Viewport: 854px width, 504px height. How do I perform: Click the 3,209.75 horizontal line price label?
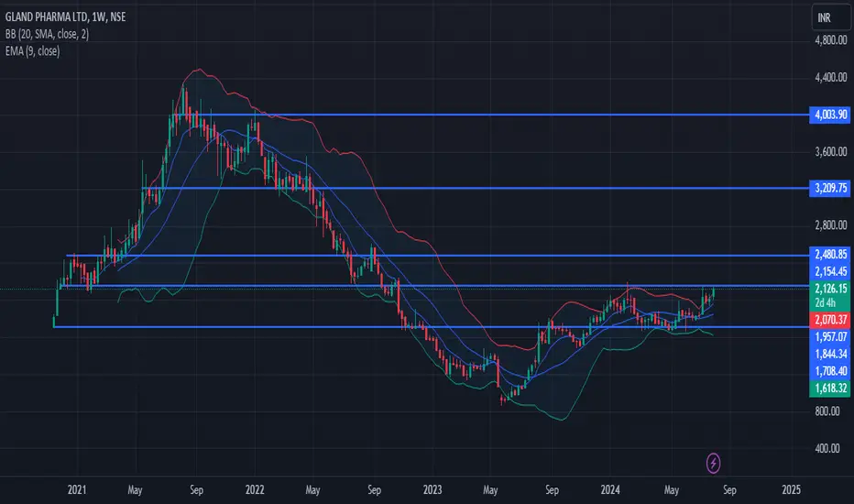[x=829, y=188]
